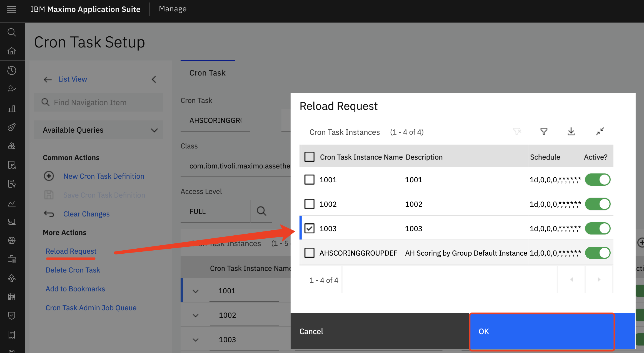Click Add to Bookmarks action

tap(75, 289)
